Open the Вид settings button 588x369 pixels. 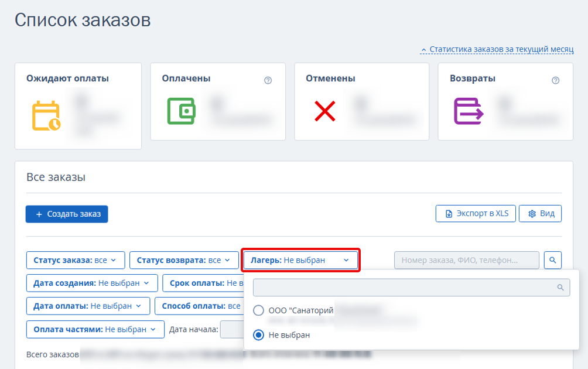click(x=540, y=213)
